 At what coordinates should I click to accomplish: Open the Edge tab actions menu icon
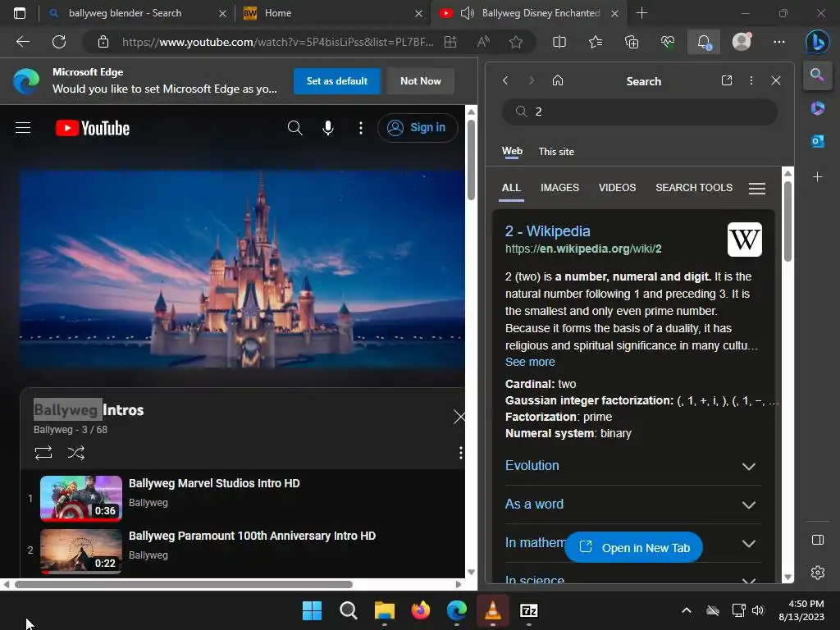point(20,13)
